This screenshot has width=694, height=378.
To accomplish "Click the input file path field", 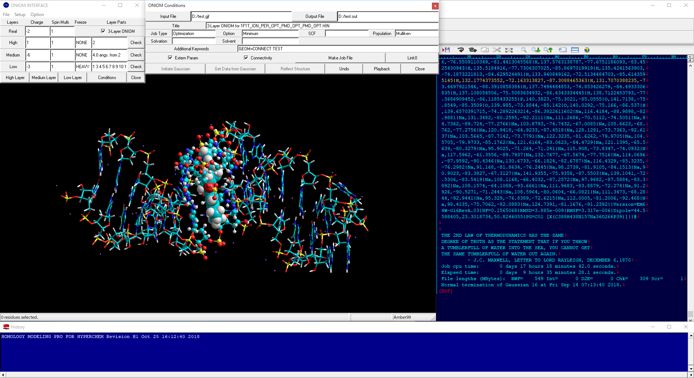I will [x=241, y=16].
